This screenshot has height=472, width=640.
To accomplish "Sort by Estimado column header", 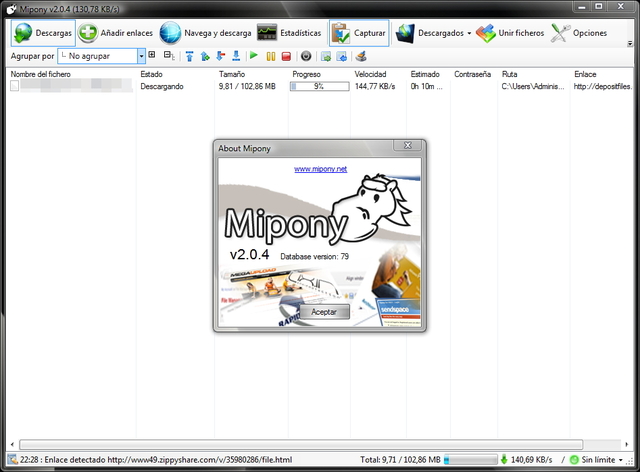I will pos(425,74).
